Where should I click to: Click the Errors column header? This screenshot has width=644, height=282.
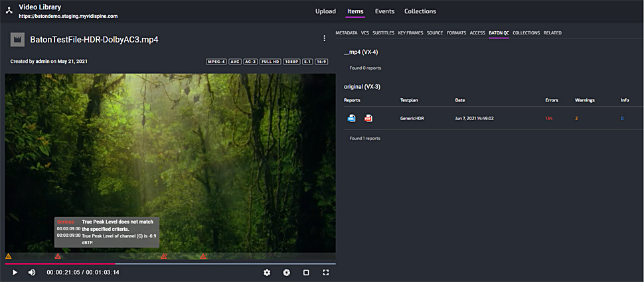[552, 100]
